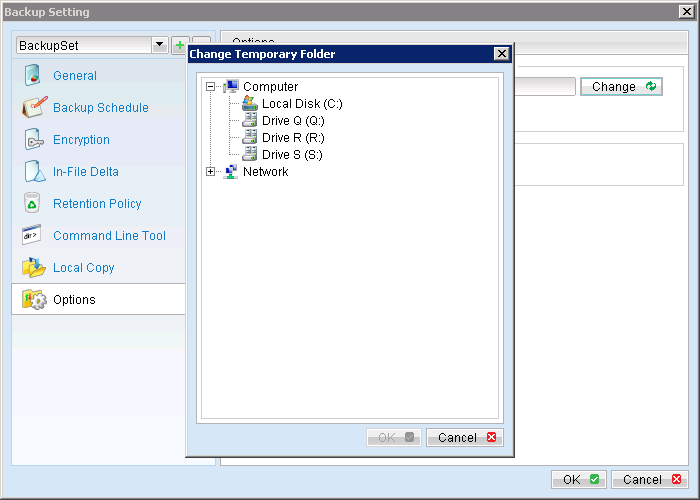Cancel the Change Temporary Folder dialog

click(465, 438)
